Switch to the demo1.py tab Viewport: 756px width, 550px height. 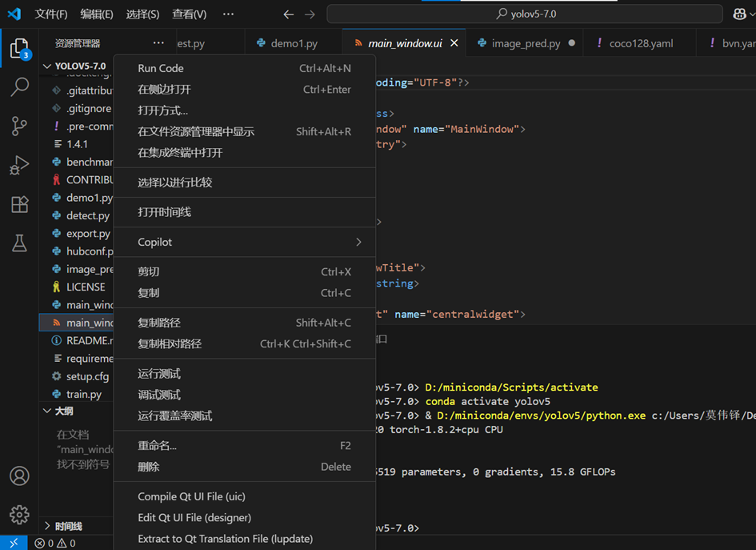pyautogui.click(x=294, y=43)
